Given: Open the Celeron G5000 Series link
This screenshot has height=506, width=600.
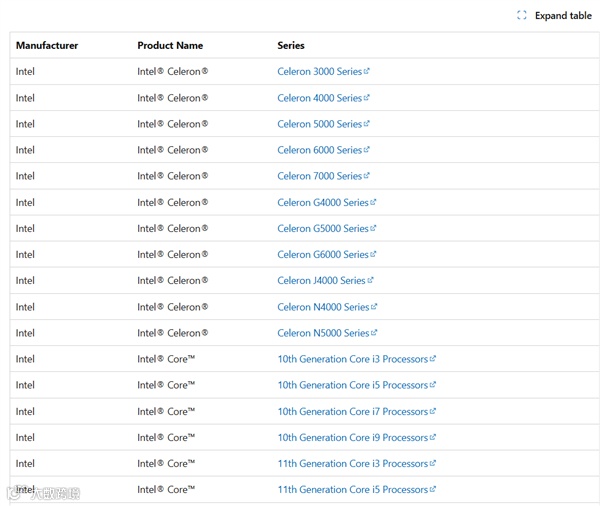Looking at the screenshot, I should tap(327, 229).
